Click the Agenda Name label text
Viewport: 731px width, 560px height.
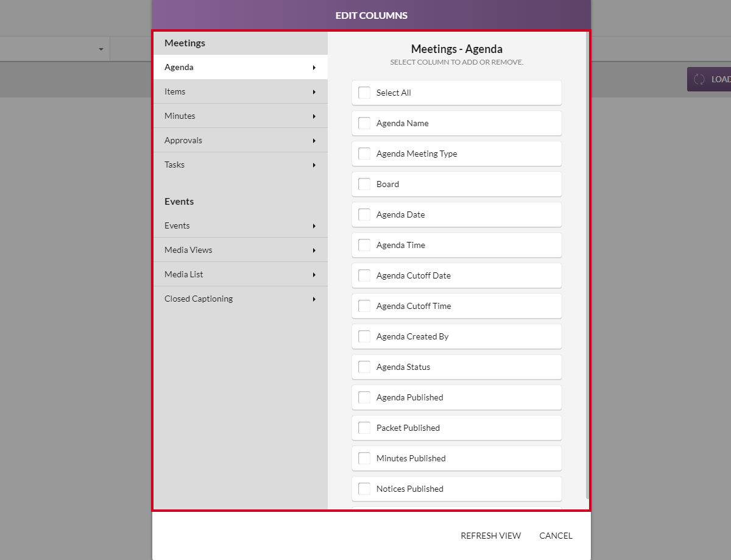click(403, 123)
